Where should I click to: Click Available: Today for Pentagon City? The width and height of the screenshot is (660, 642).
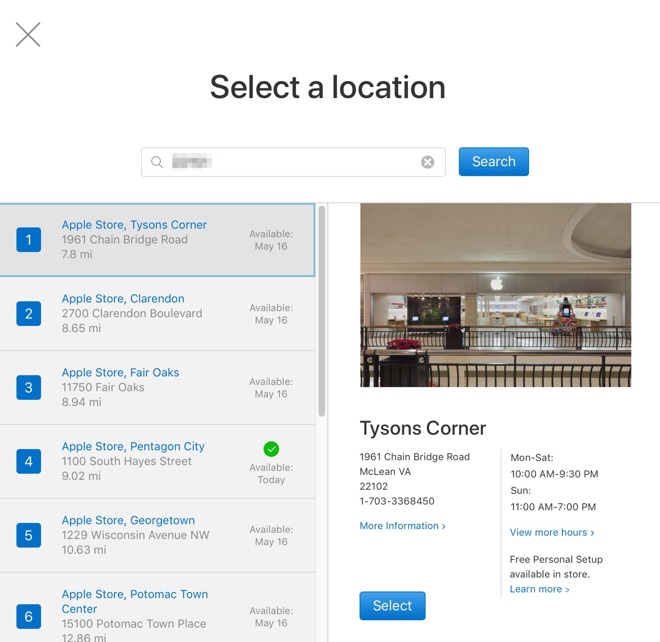click(271, 474)
